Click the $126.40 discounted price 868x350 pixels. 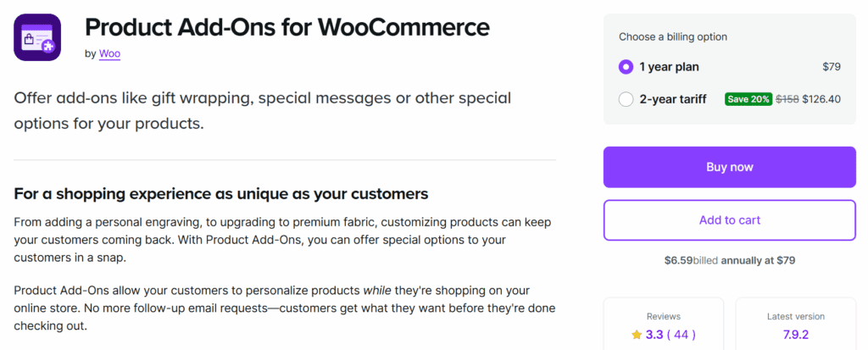[821, 99]
